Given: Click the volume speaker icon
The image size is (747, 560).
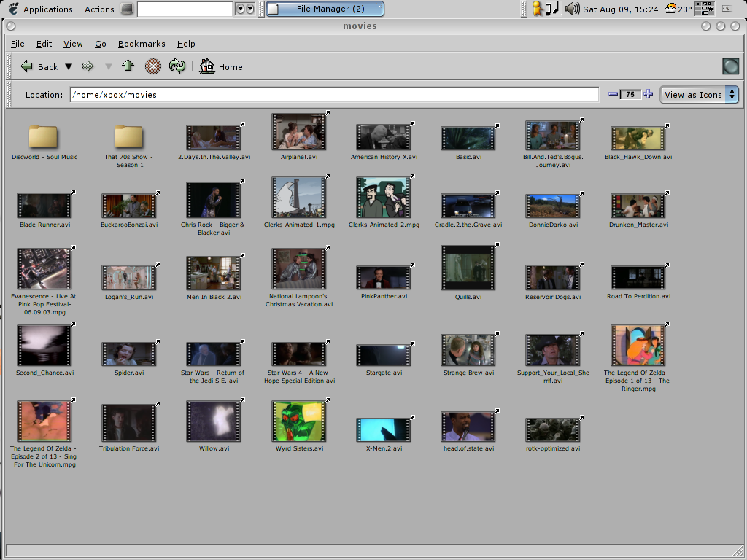Looking at the screenshot, I should [572, 9].
